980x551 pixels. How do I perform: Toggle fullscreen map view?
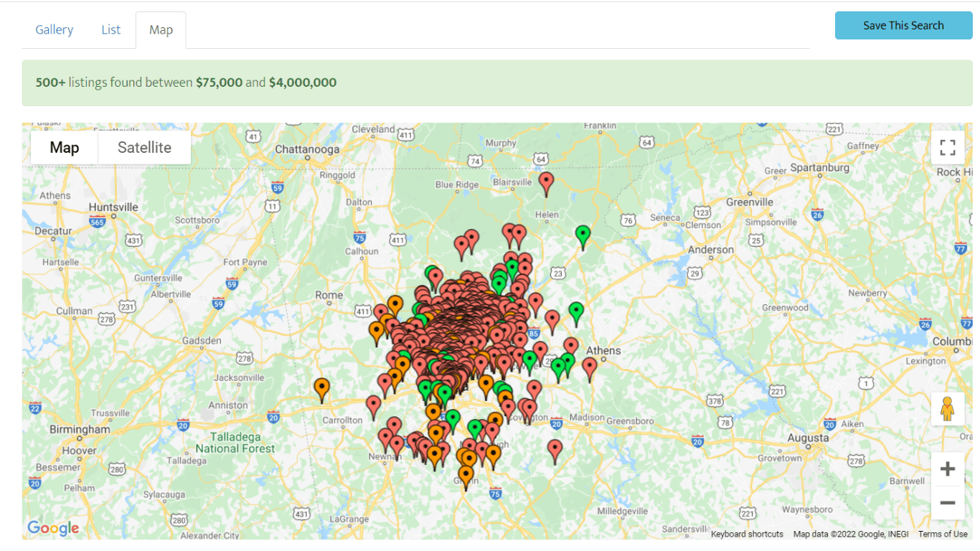[x=947, y=148]
